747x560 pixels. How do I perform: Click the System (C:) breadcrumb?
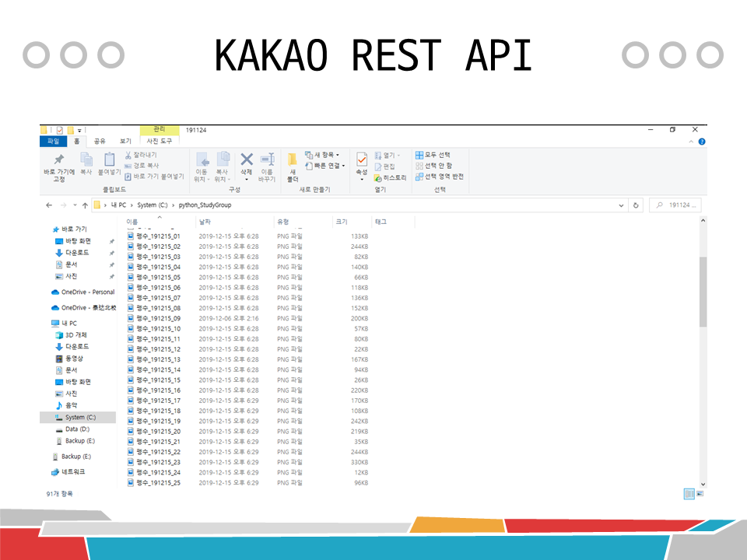pyautogui.click(x=153, y=205)
